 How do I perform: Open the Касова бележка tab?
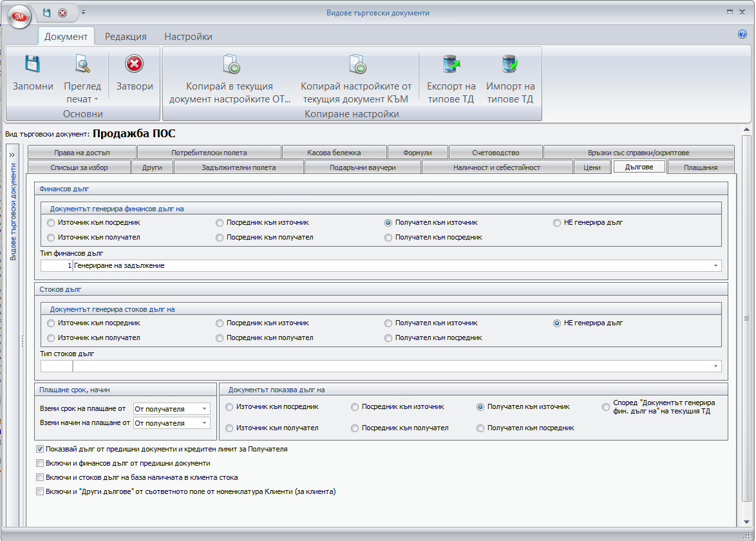click(334, 153)
